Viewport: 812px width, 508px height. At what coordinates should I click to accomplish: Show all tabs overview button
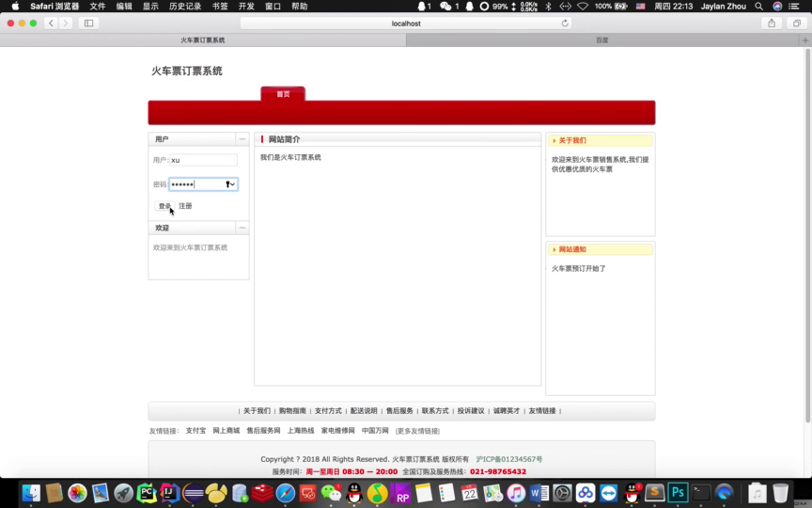[796, 23]
